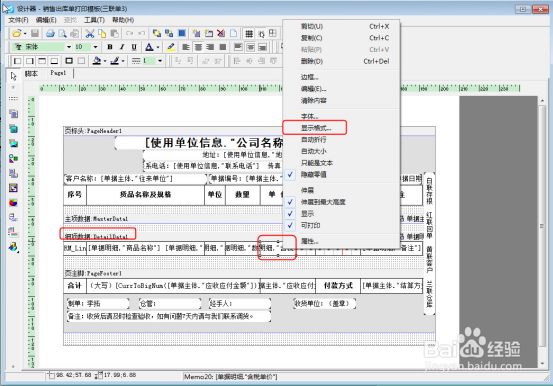Choose 复制(C) in context menu
This screenshot has width=553, height=386.
(x=341, y=38)
